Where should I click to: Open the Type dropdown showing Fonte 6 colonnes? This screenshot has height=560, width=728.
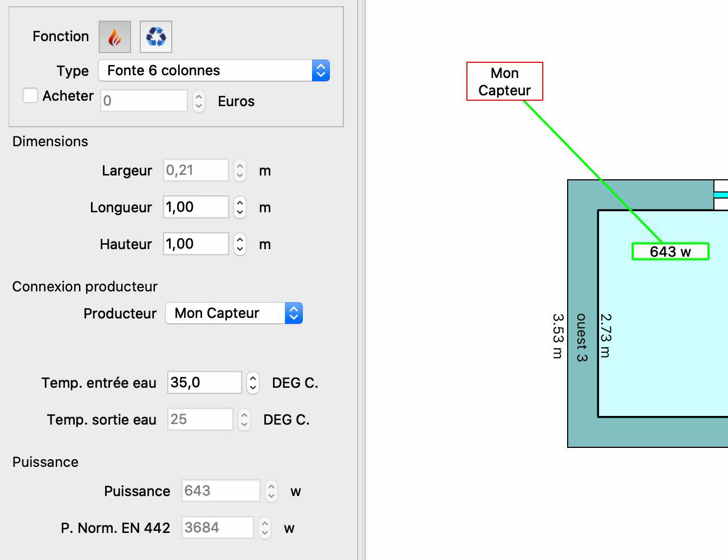click(x=213, y=70)
